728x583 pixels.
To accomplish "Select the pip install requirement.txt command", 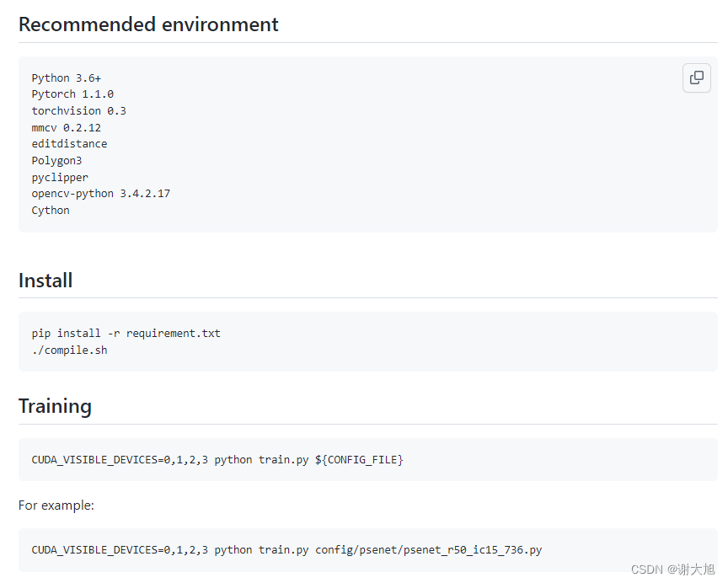I will coord(126,333).
